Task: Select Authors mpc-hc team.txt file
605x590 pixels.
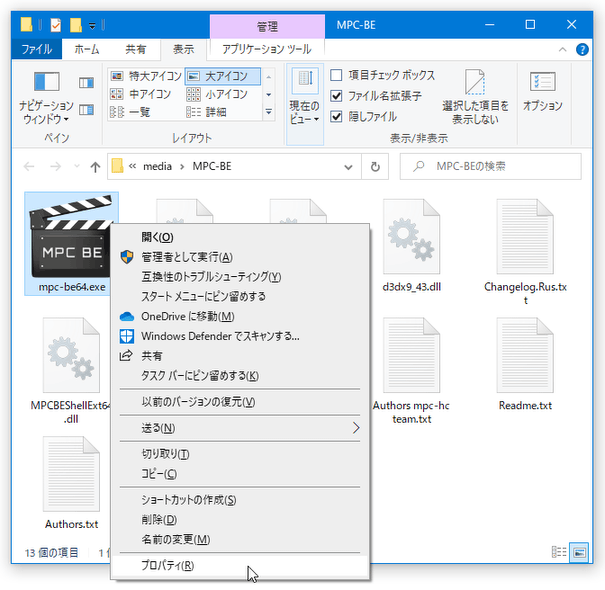Action: (411, 370)
